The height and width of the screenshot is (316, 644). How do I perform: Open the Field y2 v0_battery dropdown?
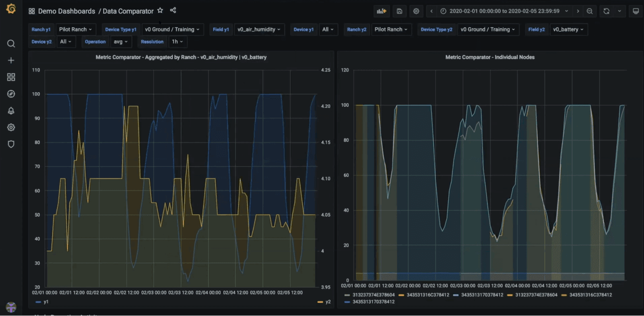(568, 29)
